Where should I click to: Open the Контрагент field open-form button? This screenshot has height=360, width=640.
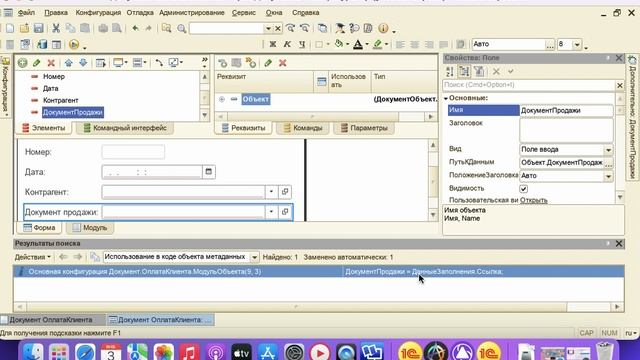[x=285, y=191]
